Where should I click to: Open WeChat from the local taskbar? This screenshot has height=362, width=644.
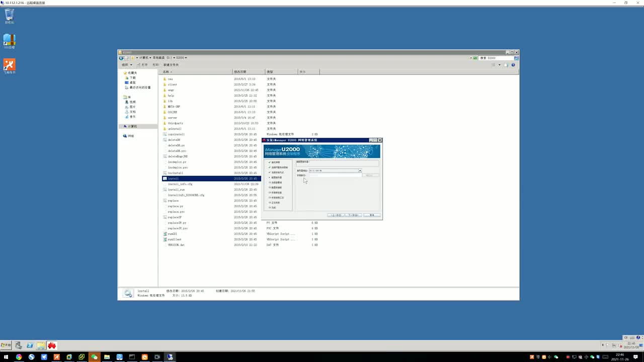(x=94, y=357)
